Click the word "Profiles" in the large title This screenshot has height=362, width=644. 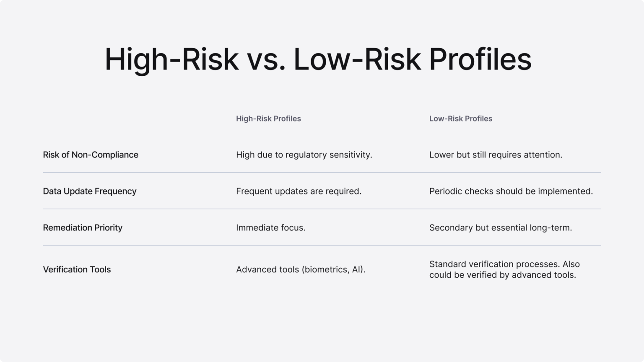pos(480,59)
